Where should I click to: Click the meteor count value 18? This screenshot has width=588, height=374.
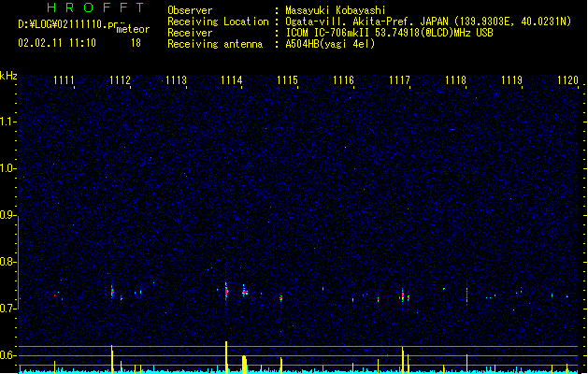tap(136, 43)
